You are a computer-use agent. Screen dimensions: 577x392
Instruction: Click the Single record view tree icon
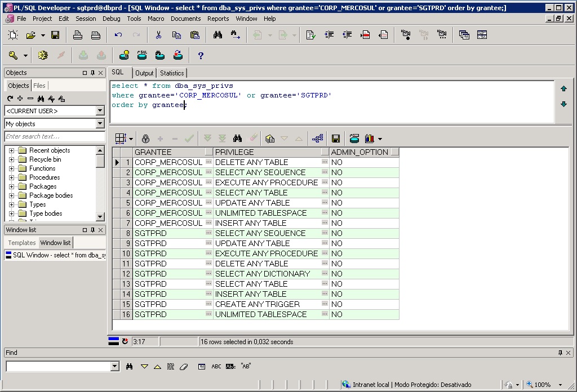317,139
